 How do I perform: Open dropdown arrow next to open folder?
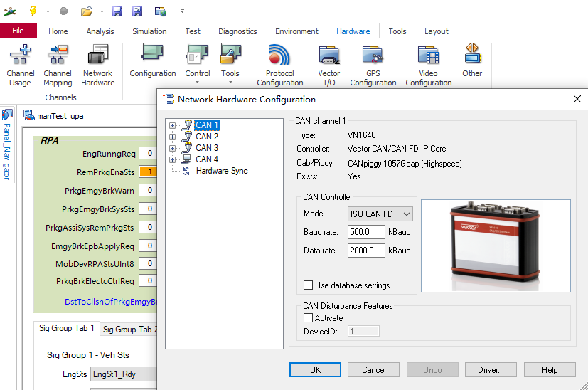pyautogui.click(x=102, y=11)
